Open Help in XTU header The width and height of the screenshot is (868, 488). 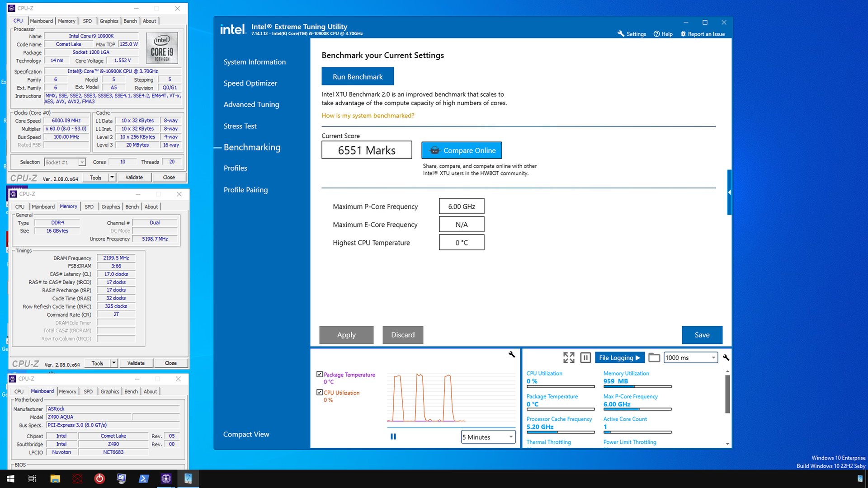tap(663, 34)
